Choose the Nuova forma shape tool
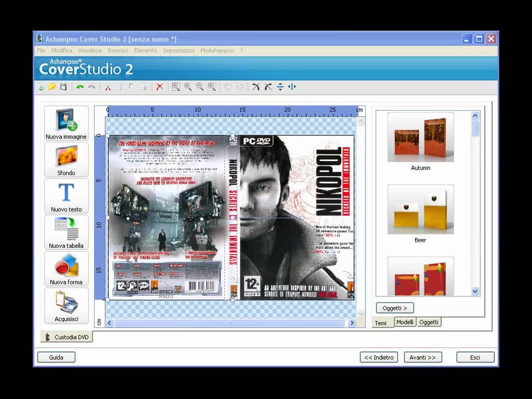Screen dimensions: 532x399 click(x=66, y=268)
